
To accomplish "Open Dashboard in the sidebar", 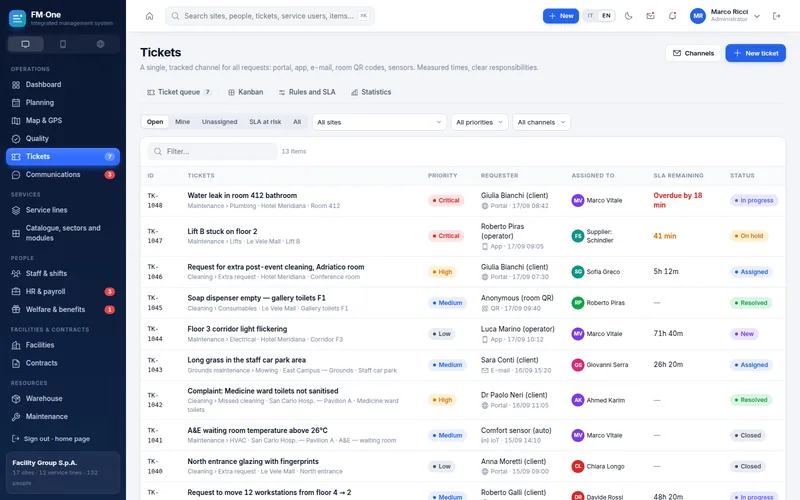I will [63, 85].
